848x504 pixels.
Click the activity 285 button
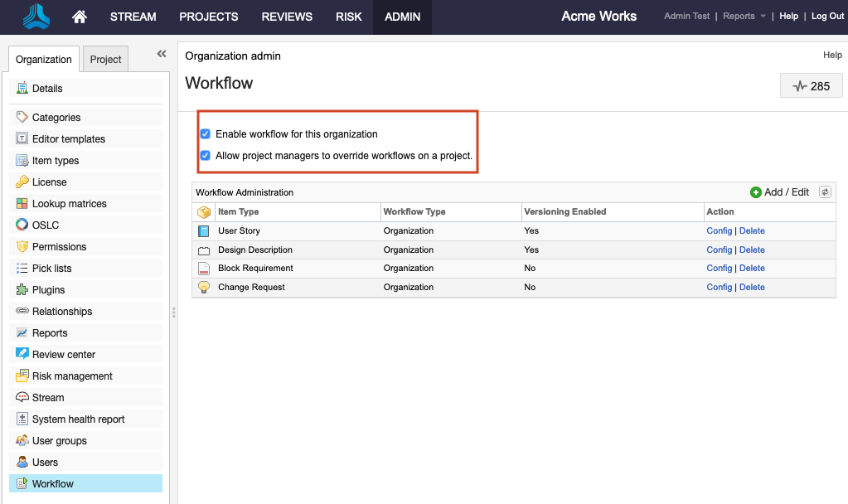pos(811,86)
